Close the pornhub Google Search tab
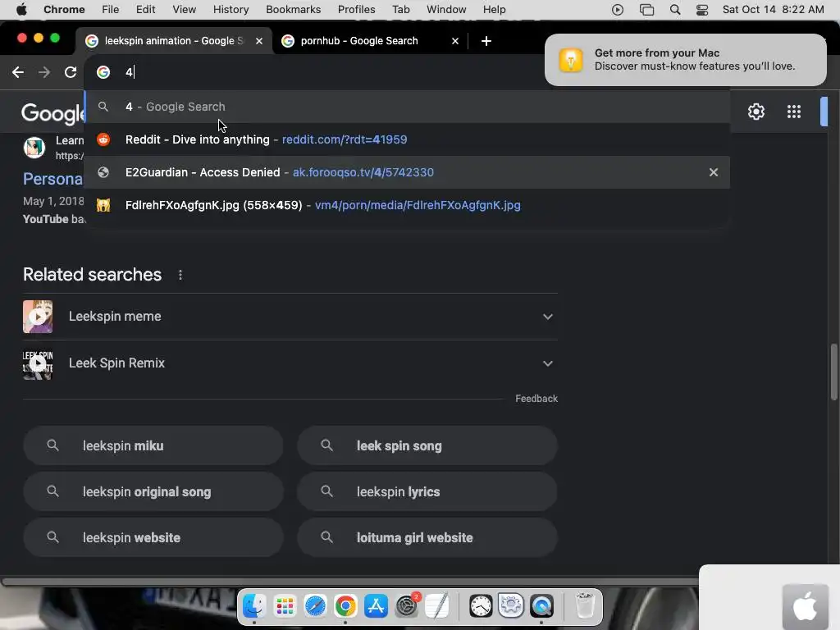The image size is (840, 630). point(454,41)
